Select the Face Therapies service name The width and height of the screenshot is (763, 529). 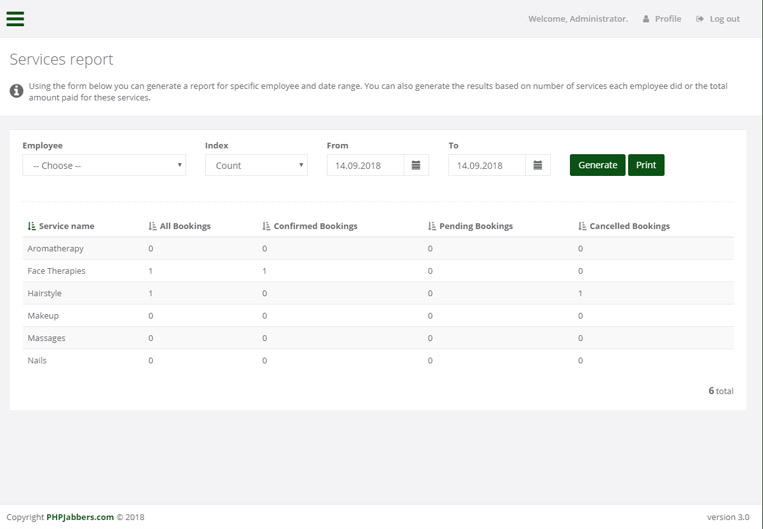pos(56,271)
